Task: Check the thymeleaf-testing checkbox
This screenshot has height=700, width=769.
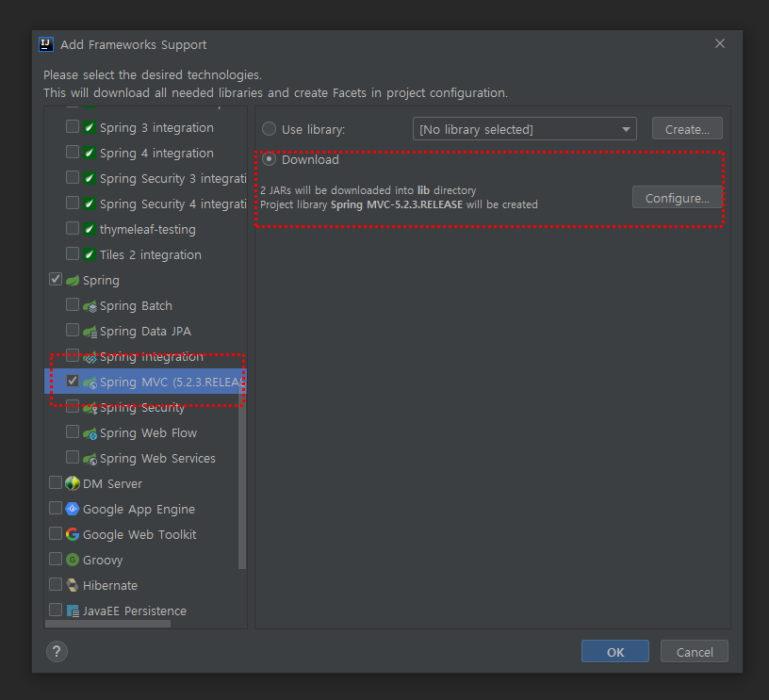Action: pyautogui.click(x=73, y=228)
